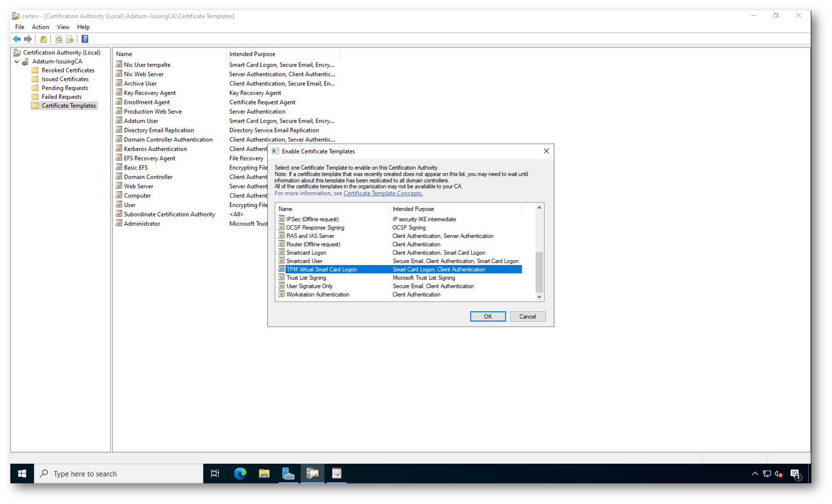Open Task View on the taskbar

215,474
